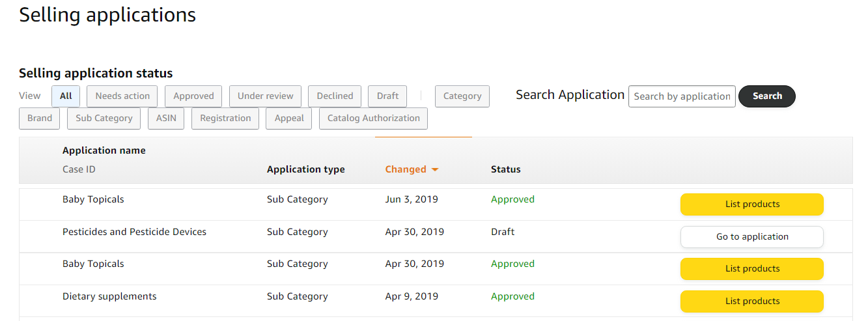The width and height of the screenshot is (868, 321).
Task: Filter by Category application type
Action: pos(462,96)
